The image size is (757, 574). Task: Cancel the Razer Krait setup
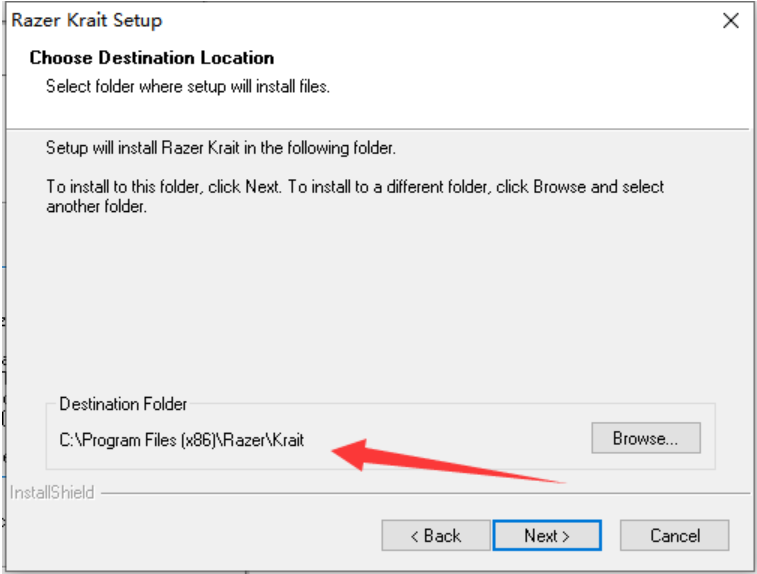tap(674, 535)
